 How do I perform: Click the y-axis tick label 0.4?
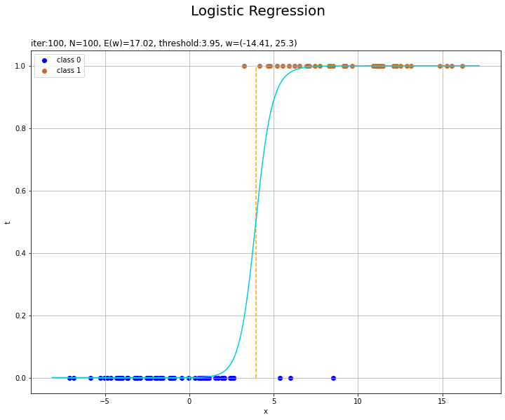20,254
